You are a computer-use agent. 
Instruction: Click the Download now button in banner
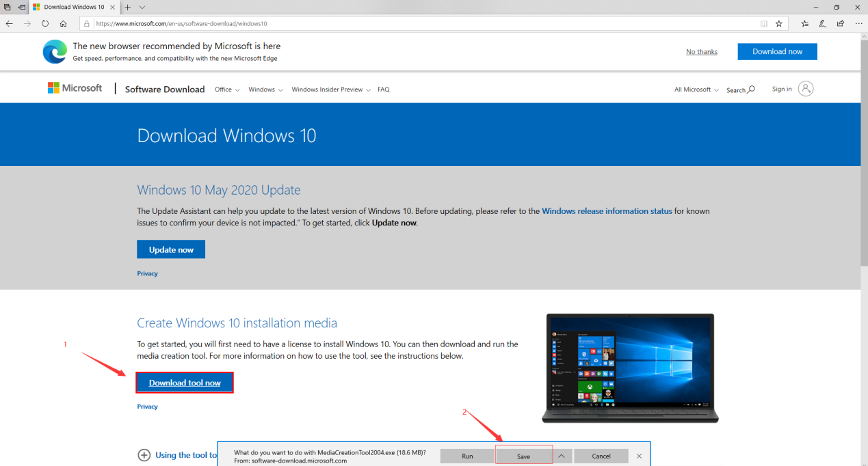[777, 51]
